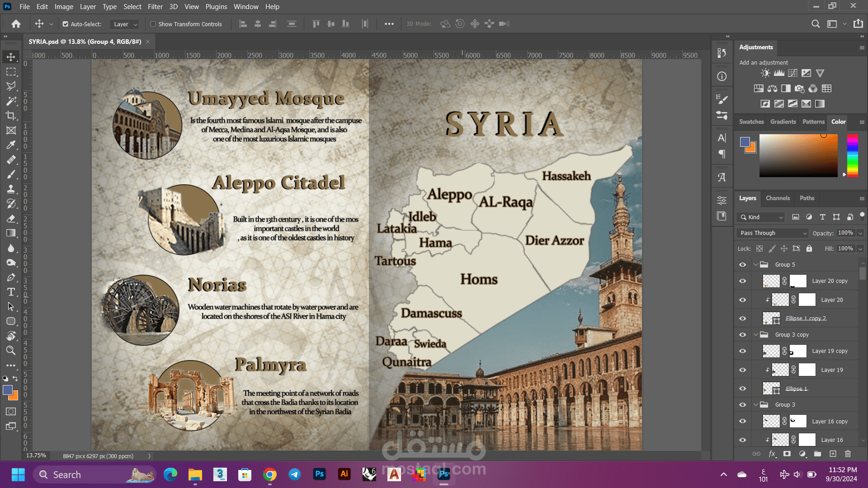
Task: Select the Eyedropper tool
Action: [11, 145]
